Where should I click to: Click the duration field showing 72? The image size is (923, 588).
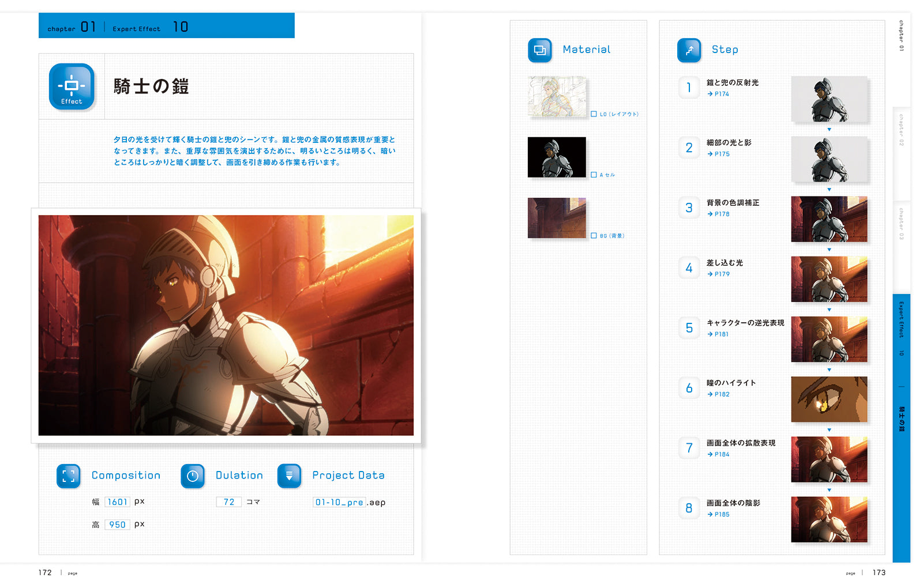click(x=229, y=502)
